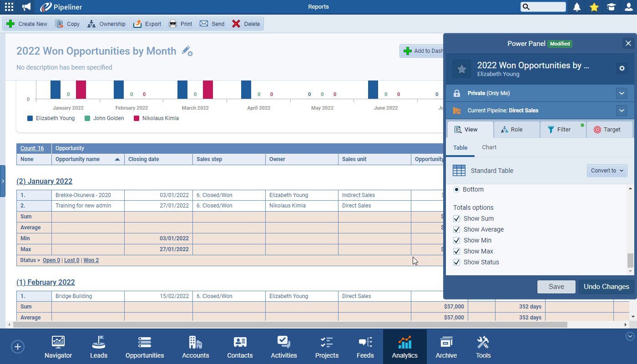Select the Delete icon on the toolbar
Screen dimensions: 637x364
click(x=246, y=24)
